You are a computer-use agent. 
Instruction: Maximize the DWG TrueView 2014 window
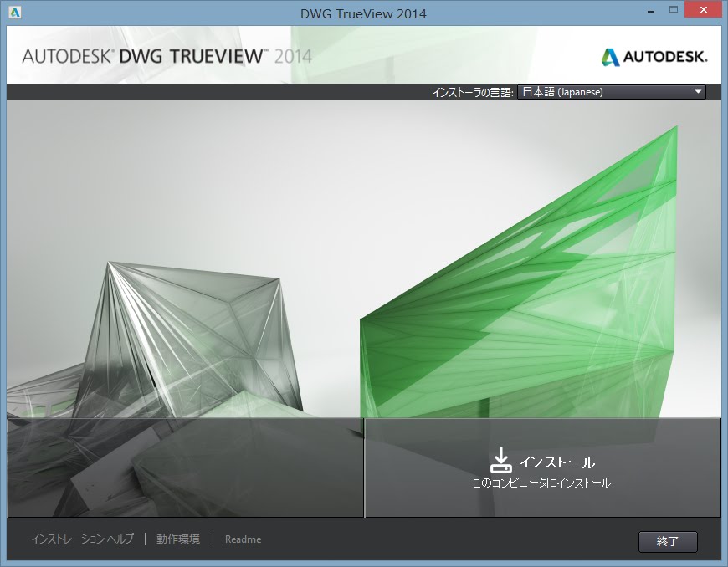tap(674, 10)
